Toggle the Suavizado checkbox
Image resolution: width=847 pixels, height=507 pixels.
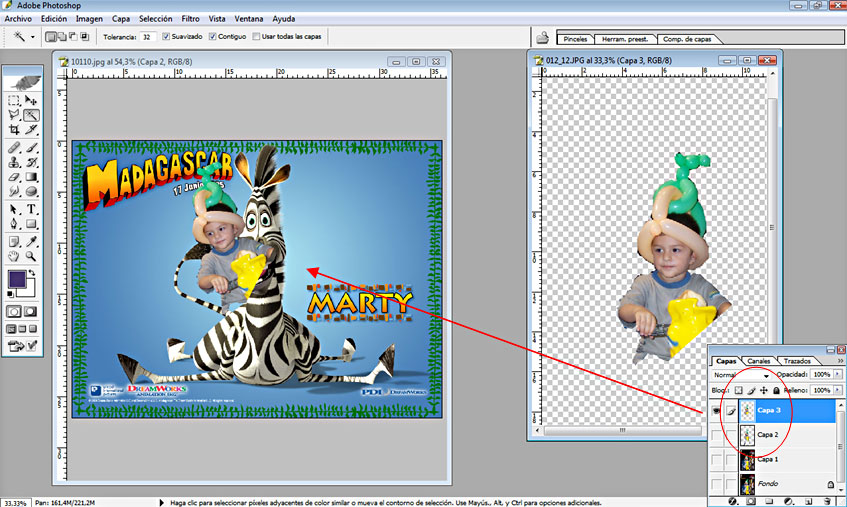(x=166, y=37)
